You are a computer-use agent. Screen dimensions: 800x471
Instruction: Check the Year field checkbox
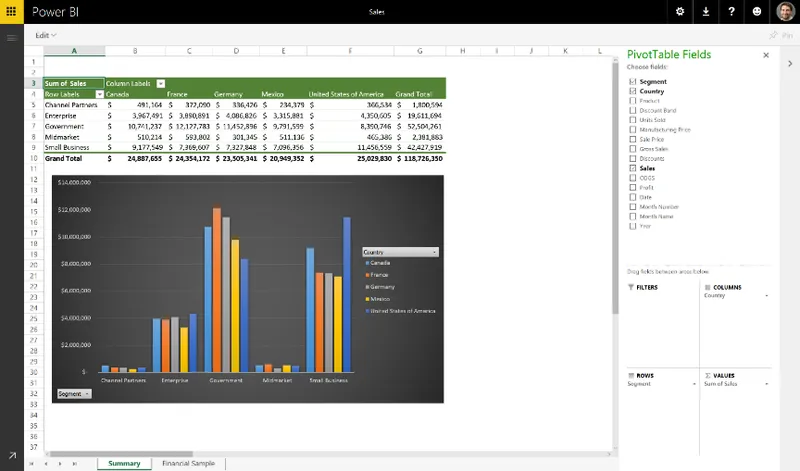[x=633, y=227]
